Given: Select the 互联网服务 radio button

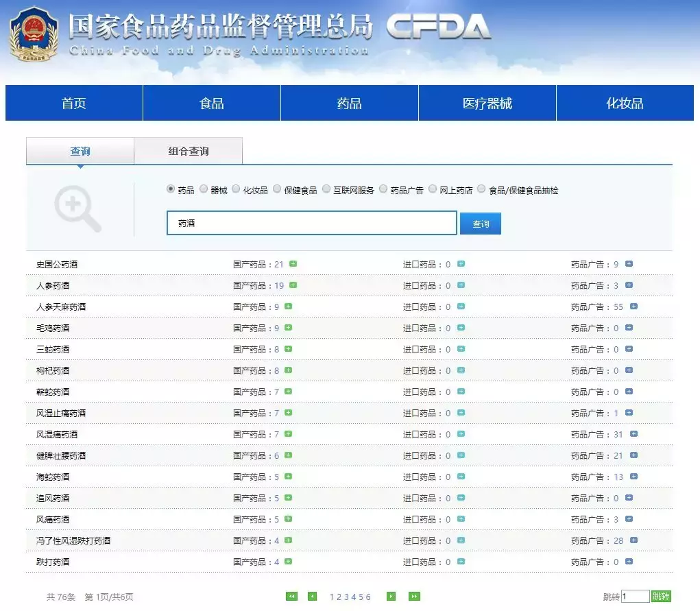Looking at the screenshot, I should tap(326, 189).
